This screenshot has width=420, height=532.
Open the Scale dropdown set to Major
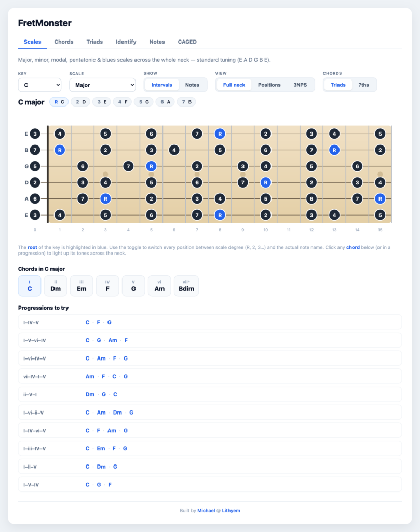[x=102, y=85]
